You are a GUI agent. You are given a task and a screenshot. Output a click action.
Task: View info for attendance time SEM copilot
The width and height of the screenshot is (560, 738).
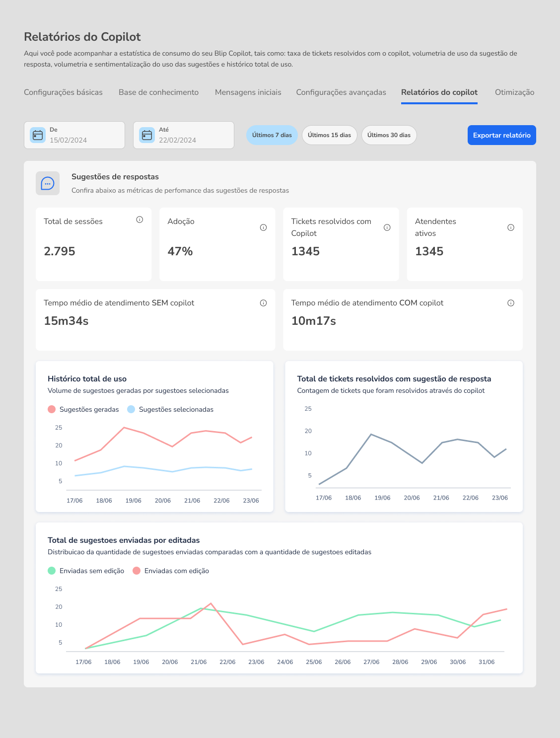point(263,303)
